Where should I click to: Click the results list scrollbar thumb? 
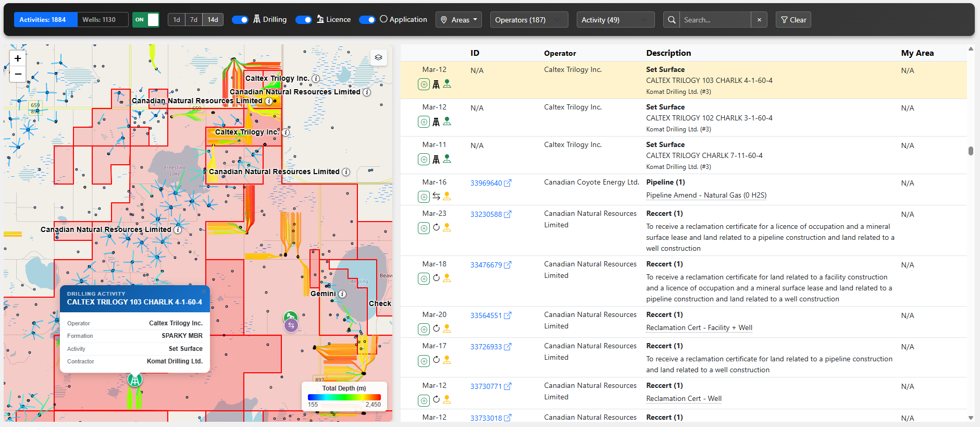(971, 151)
